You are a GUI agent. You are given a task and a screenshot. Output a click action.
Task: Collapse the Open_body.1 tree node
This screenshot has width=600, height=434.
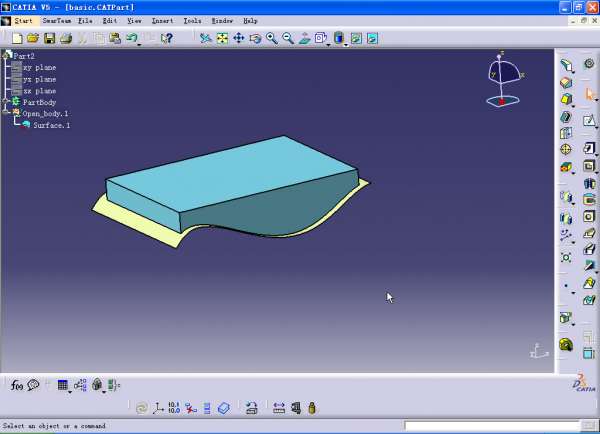tap(6, 113)
